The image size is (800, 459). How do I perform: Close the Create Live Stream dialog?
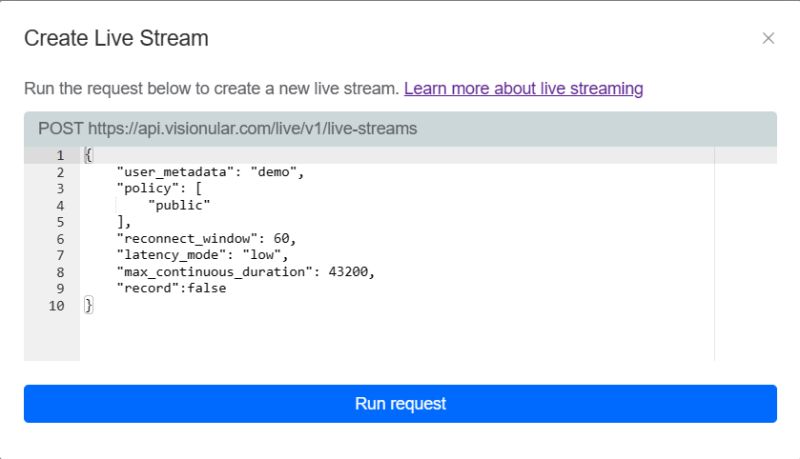pyautogui.click(x=768, y=38)
